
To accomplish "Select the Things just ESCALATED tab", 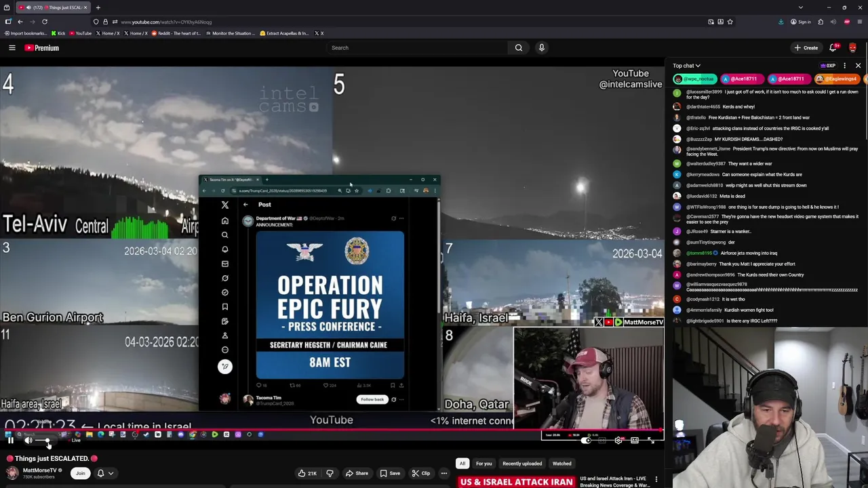I will (x=53, y=7).
